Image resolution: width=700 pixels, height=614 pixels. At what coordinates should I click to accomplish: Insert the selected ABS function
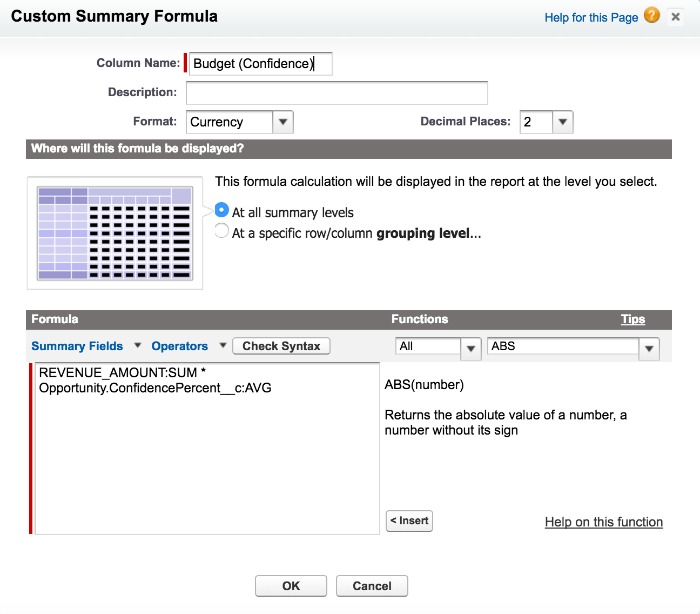409,521
